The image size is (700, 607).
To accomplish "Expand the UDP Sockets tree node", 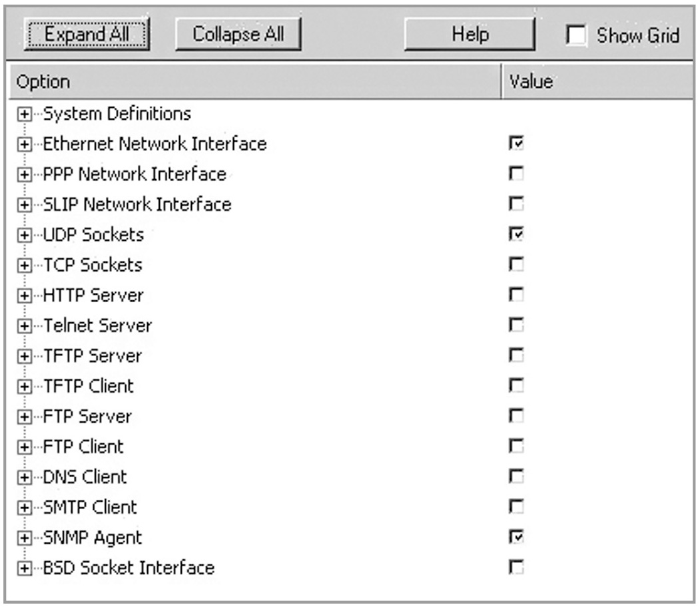I will click(x=24, y=235).
